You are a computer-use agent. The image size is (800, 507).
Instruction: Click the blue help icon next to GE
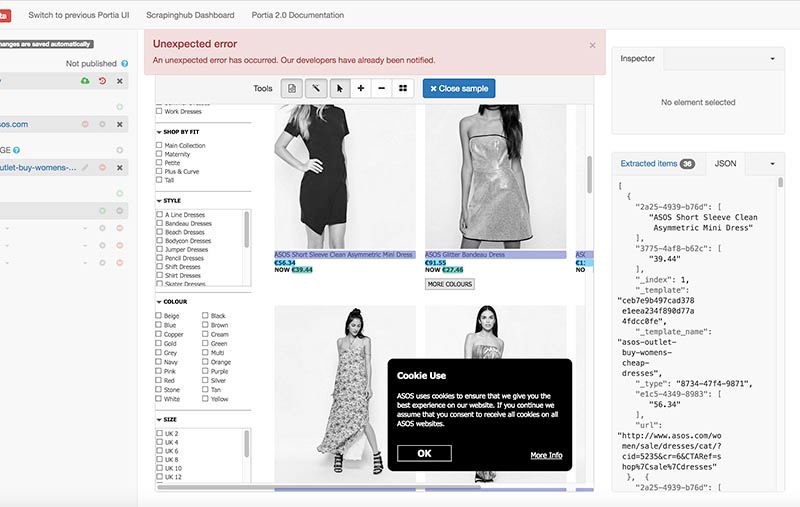16,150
